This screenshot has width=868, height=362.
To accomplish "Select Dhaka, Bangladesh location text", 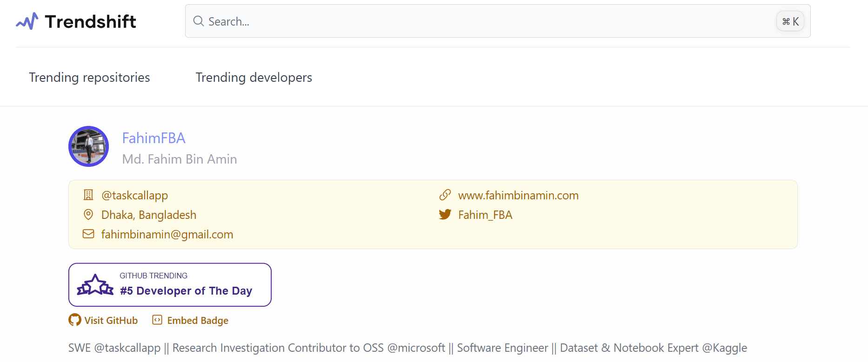I will click(x=149, y=215).
